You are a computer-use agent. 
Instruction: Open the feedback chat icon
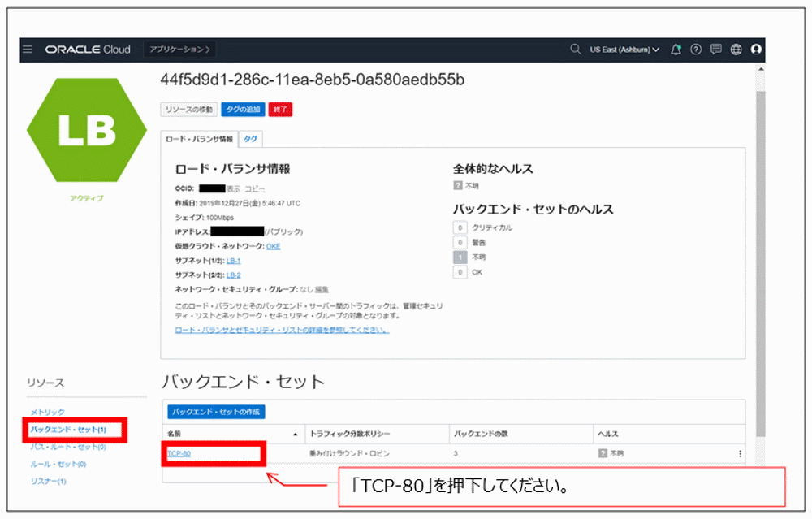coord(715,50)
